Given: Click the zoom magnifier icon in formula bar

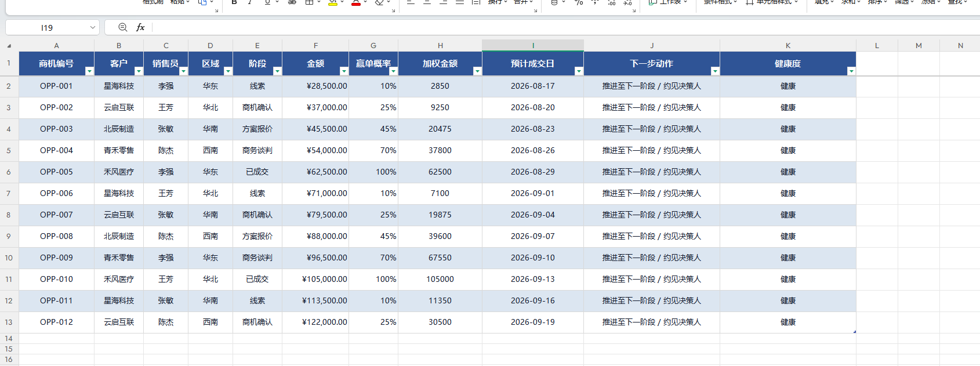Looking at the screenshot, I should point(122,27).
